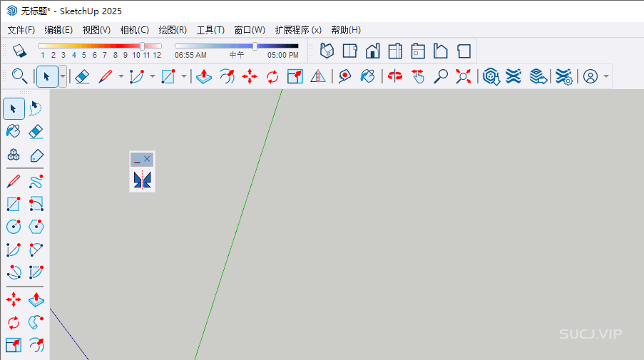
Task: Click the Make Component tool
Action: tap(14, 155)
